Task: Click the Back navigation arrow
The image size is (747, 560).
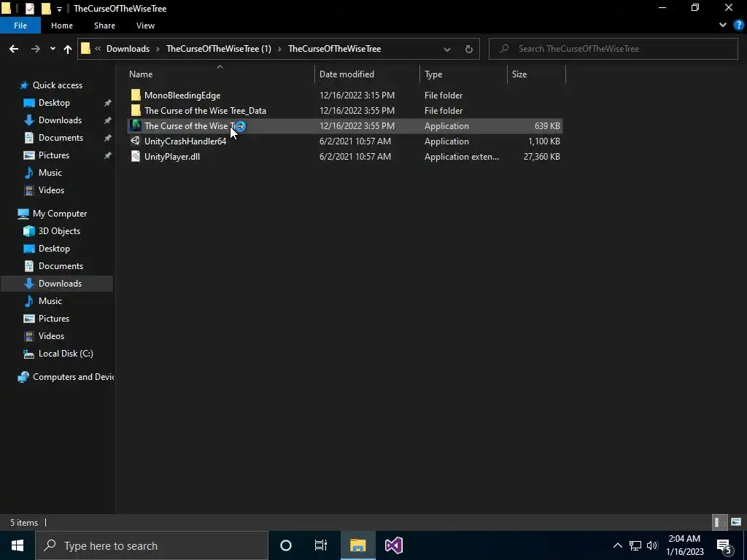Action: click(14, 49)
